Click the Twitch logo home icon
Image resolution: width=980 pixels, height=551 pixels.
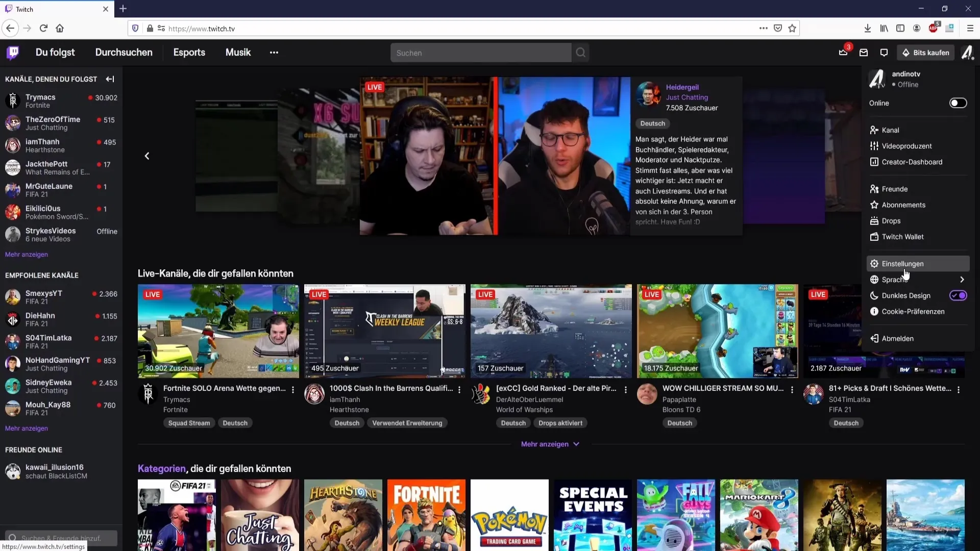click(13, 53)
